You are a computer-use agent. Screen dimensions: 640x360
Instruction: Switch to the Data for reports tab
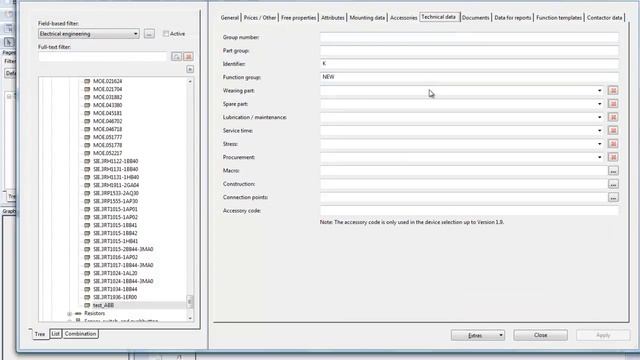513,18
